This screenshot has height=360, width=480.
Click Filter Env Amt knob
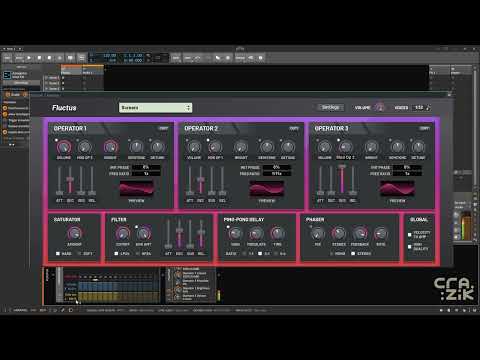(x=144, y=233)
